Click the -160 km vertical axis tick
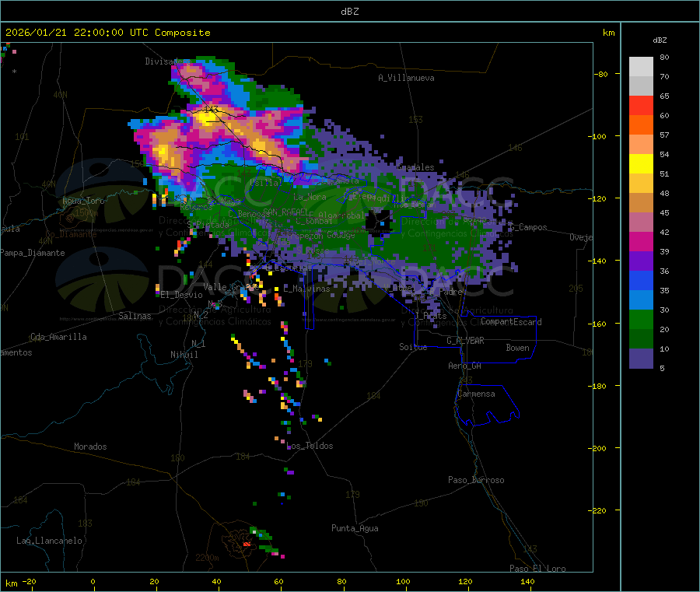 600,324
